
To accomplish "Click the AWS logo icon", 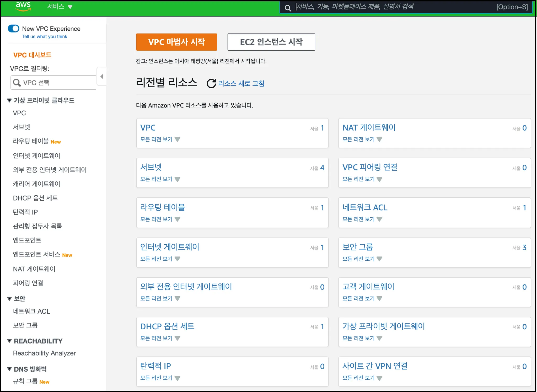I will point(23,6).
